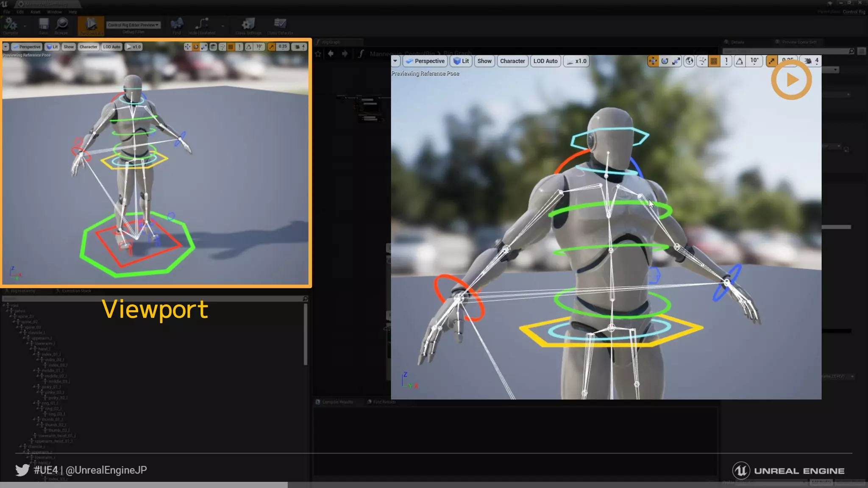Click surface snapping icon in enlarged viewport
The width and height of the screenshot is (868, 488).
coord(702,61)
